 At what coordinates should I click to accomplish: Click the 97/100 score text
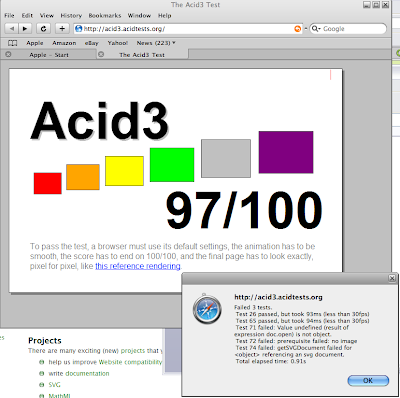pyautogui.click(x=244, y=211)
